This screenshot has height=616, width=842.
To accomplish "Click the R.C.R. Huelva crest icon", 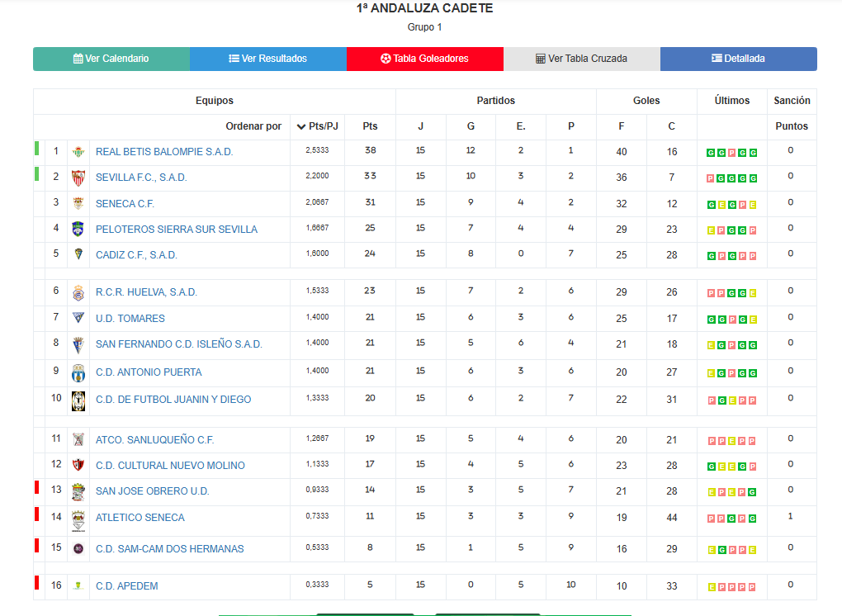I will coord(78,292).
